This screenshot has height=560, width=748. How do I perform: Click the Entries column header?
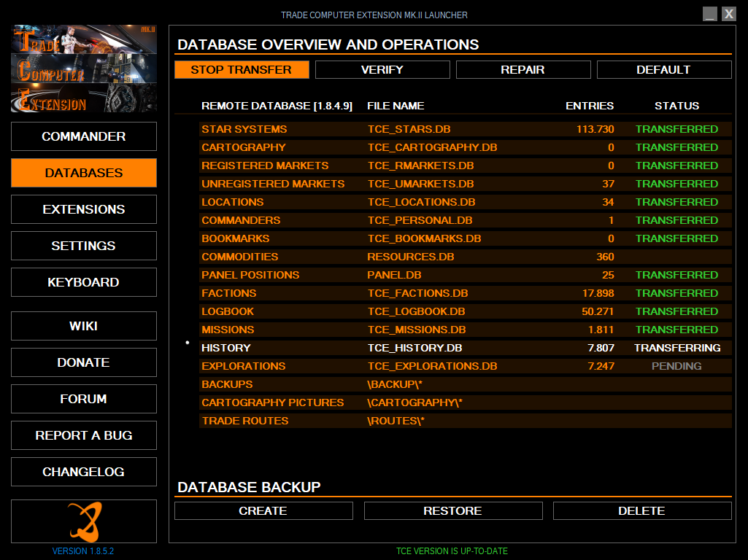pos(590,106)
